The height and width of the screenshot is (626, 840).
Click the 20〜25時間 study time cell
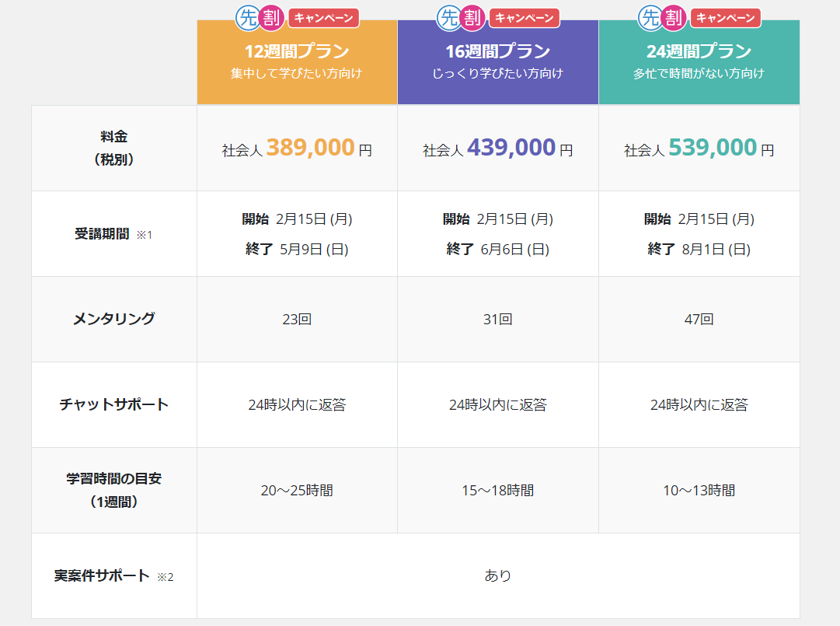point(297,491)
